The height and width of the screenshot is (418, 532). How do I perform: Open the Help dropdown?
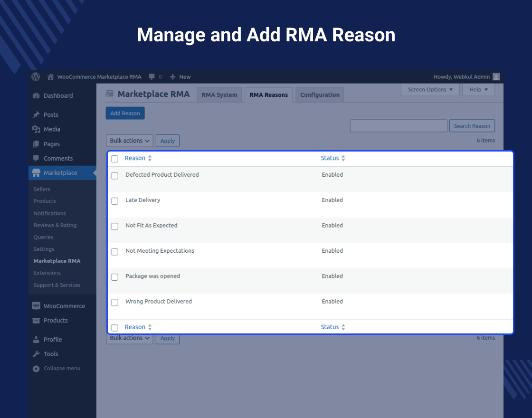pyautogui.click(x=478, y=89)
